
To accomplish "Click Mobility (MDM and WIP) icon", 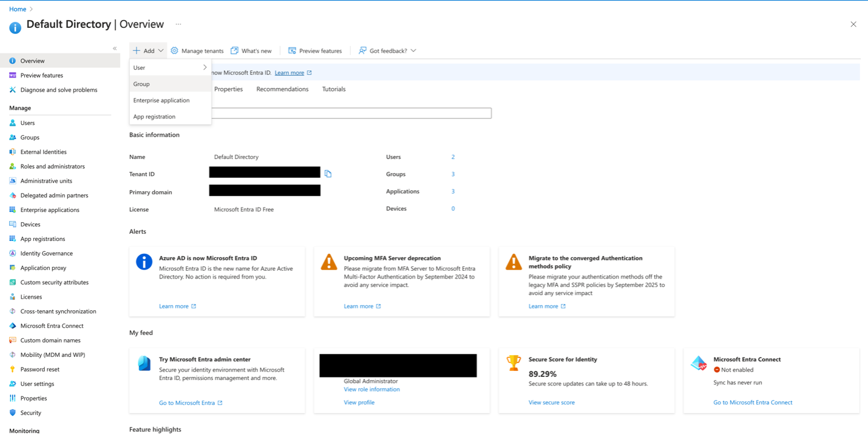I will pyautogui.click(x=13, y=354).
